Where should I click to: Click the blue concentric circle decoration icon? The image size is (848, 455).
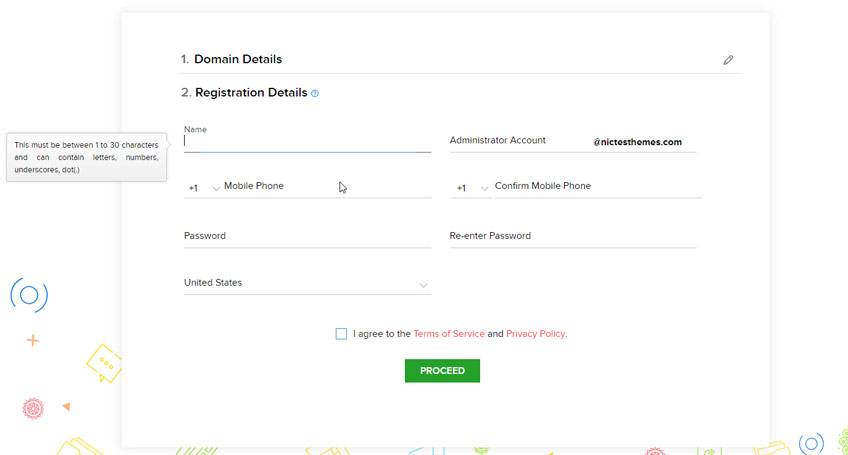[29, 295]
